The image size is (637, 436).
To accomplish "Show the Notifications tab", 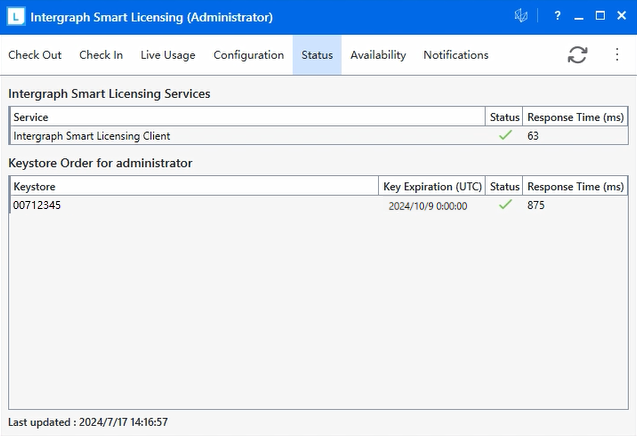I will point(456,55).
